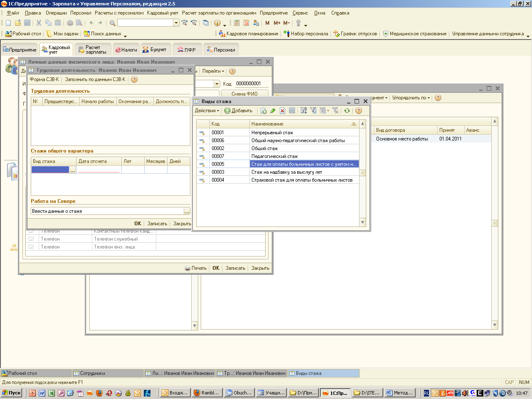
Task: Click OK in Трудовая деятельность window
Action: (x=138, y=224)
